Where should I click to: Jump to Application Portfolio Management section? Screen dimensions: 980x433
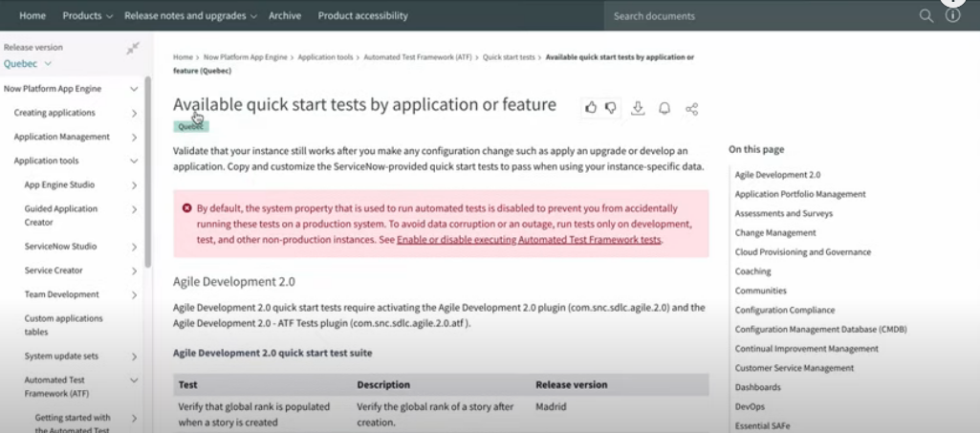pos(800,194)
